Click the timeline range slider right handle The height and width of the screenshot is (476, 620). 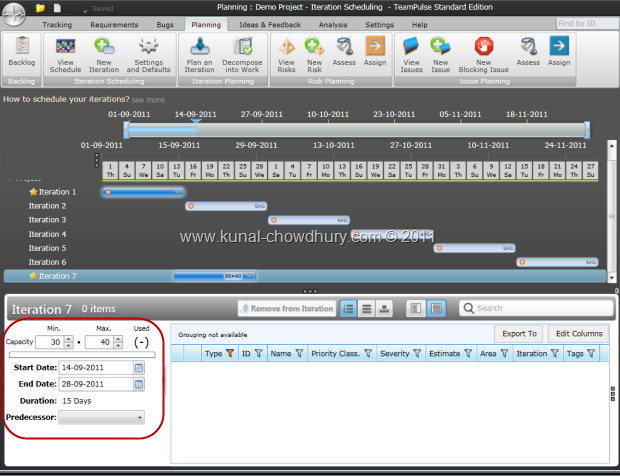point(587,130)
